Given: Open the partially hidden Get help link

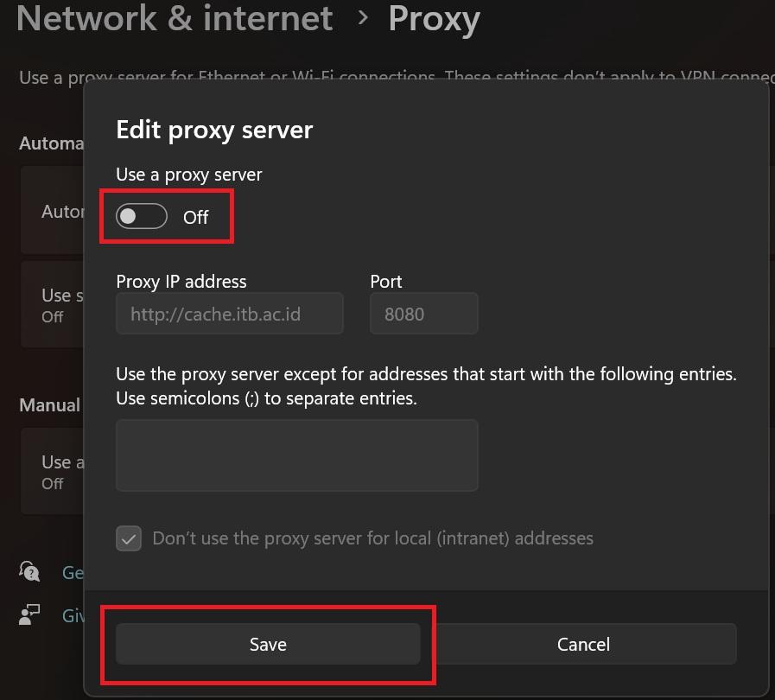Looking at the screenshot, I should click(x=73, y=572).
